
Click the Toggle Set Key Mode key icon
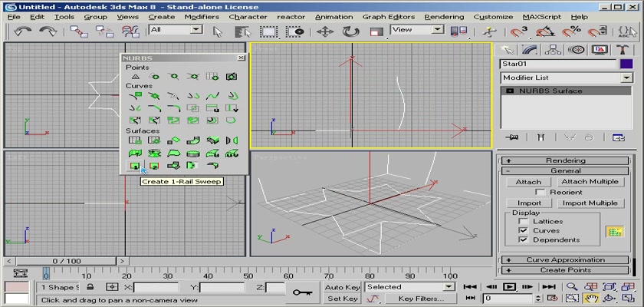(x=303, y=292)
